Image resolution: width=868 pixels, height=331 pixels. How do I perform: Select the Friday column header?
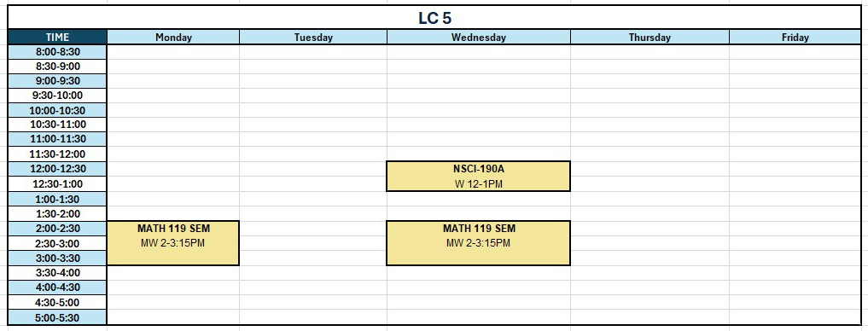click(795, 37)
